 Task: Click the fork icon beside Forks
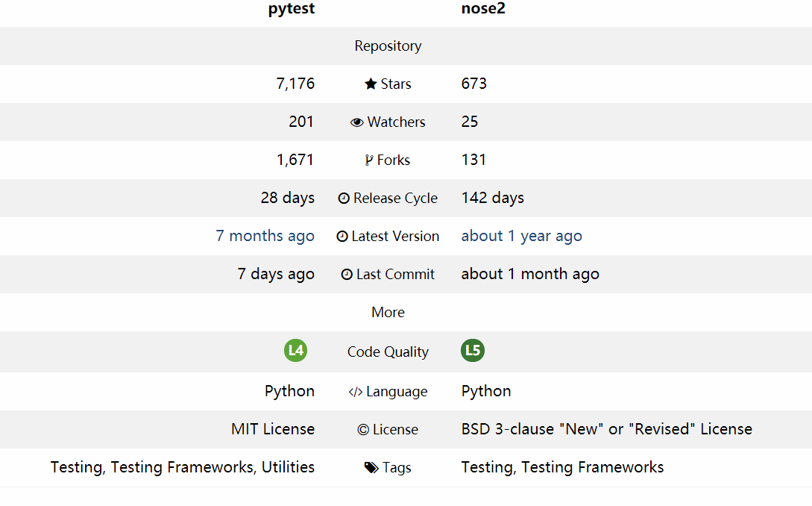tap(368, 160)
